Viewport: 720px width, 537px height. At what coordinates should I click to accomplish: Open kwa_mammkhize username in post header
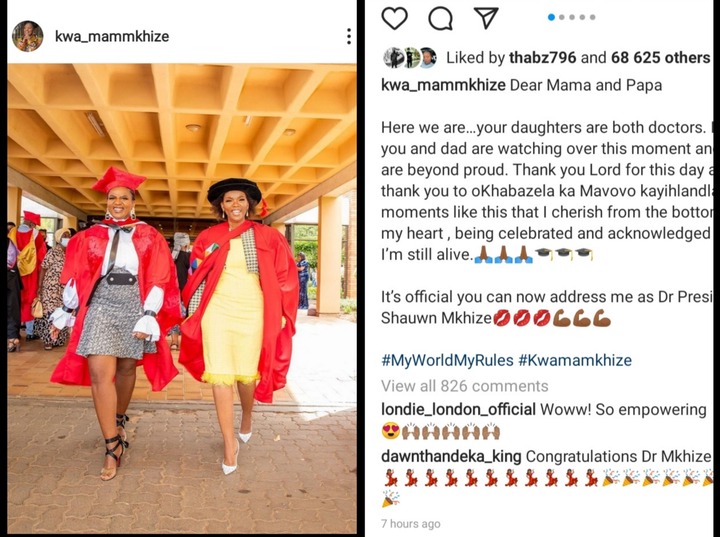pyautogui.click(x=112, y=36)
